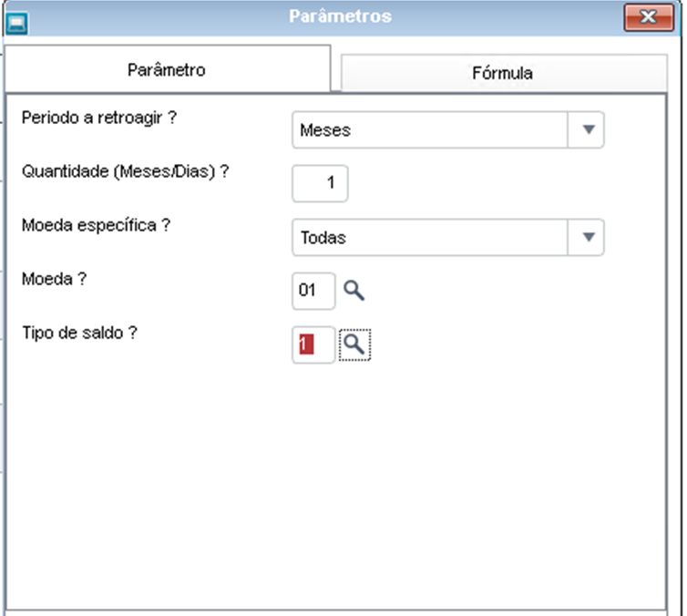
Task: Click the lookup magnifier beside Moeda field
Action: (x=354, y=291)
